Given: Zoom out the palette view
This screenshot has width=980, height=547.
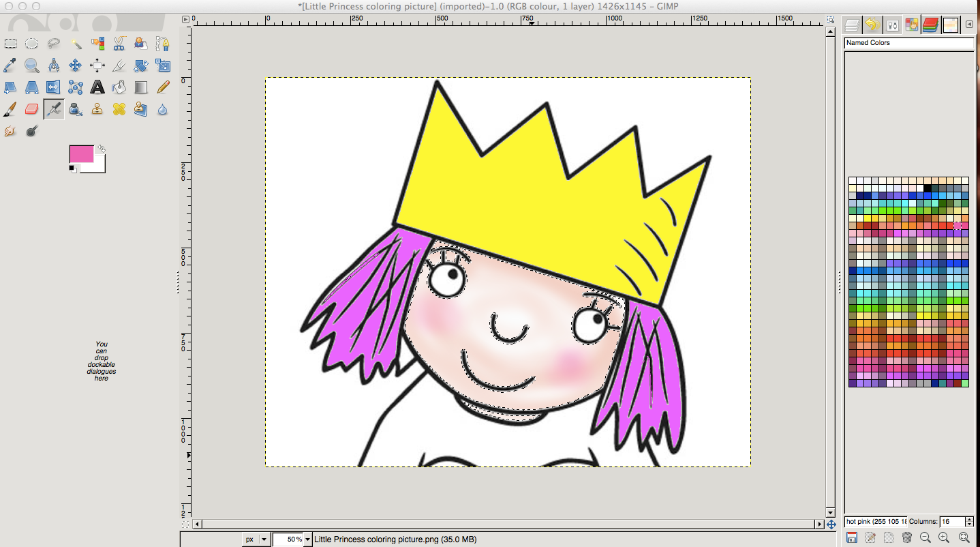Looking at the screenshot, I should coord(925,538).
